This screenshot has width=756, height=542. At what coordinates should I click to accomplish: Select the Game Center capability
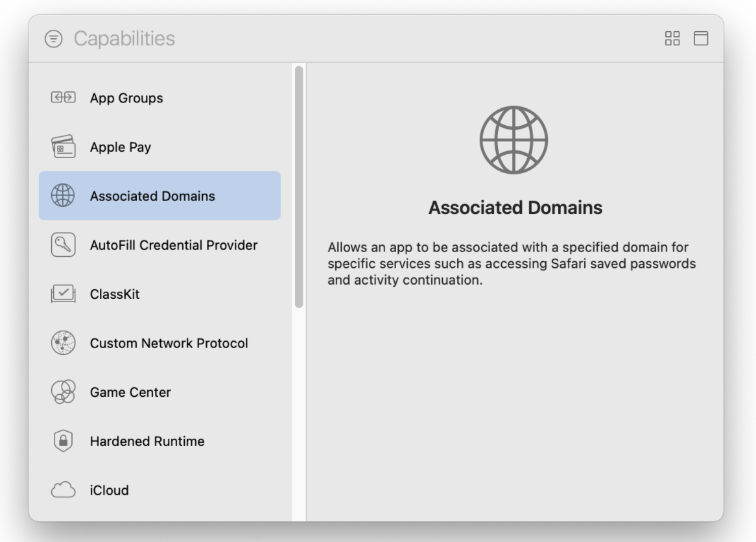(159, 392)
